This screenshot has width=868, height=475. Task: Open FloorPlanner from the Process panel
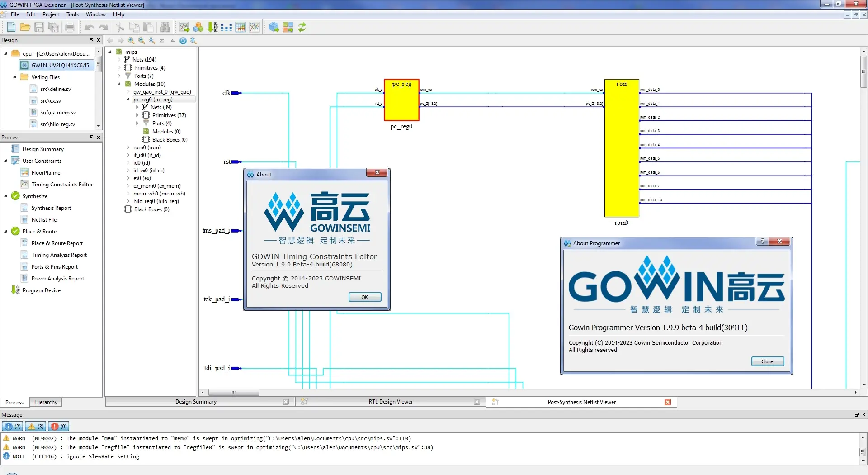pyautogui.click(x=47, y=173)
